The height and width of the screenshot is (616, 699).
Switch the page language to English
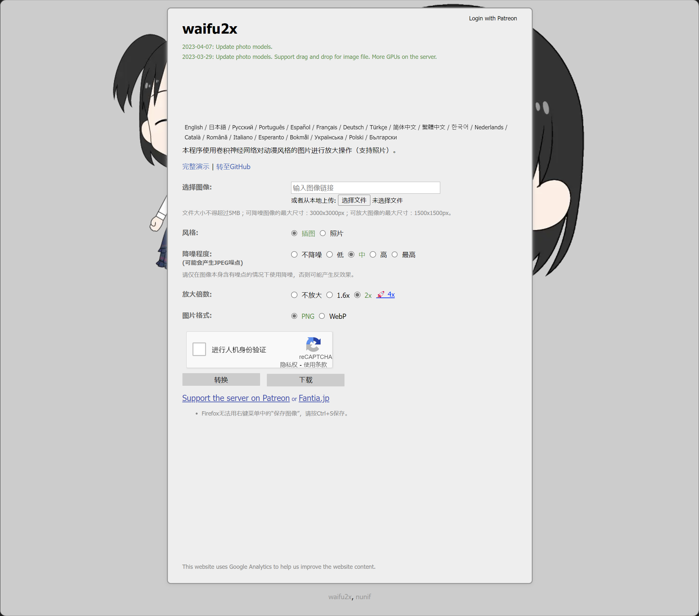tap(193, 127)
